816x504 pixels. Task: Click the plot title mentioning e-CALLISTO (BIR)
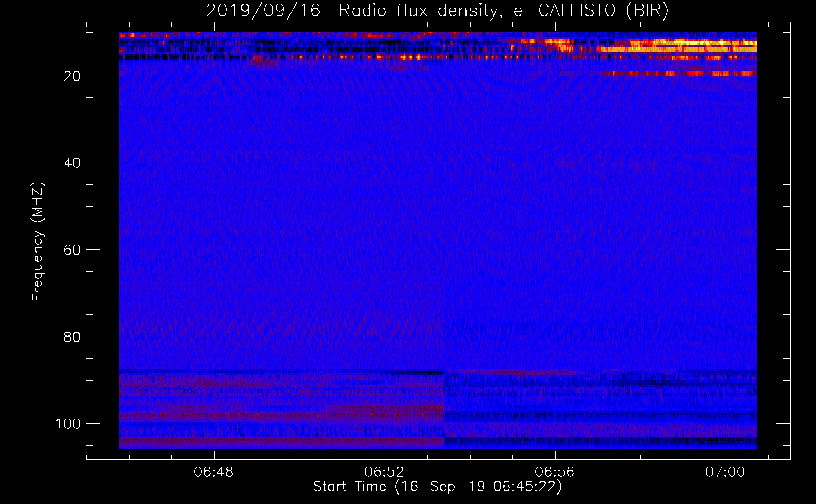(437, 10)
